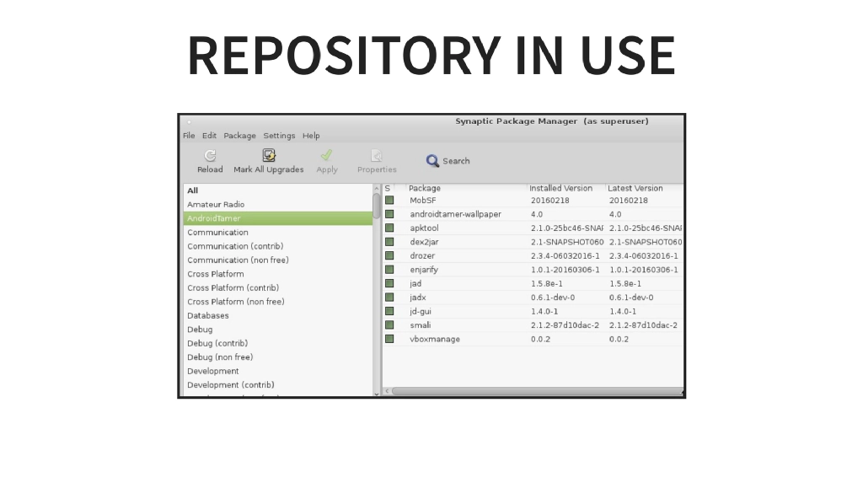Click the Search magnifier icon
Screen dimensions: 863x504
432,160
